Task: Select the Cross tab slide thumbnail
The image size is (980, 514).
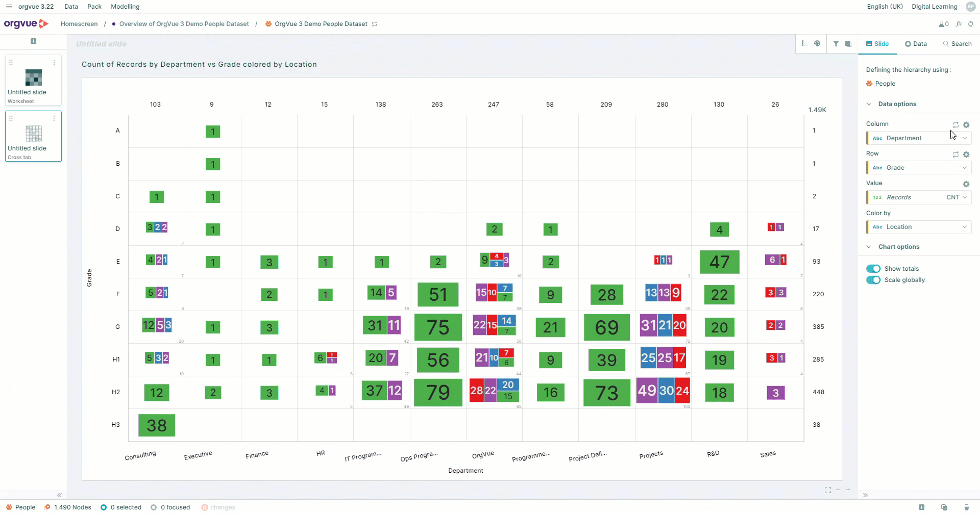Action: click(33, 136)
